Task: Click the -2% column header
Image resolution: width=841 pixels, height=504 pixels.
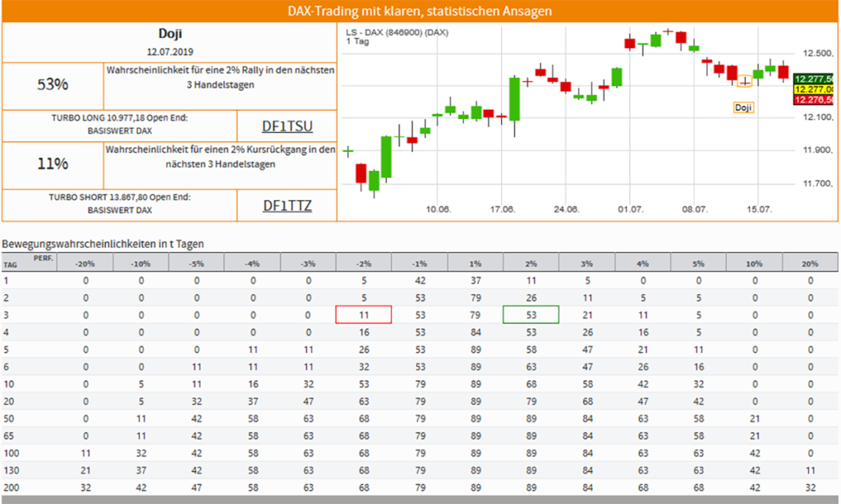Action: pyautogui.click(x=364, y=263)
